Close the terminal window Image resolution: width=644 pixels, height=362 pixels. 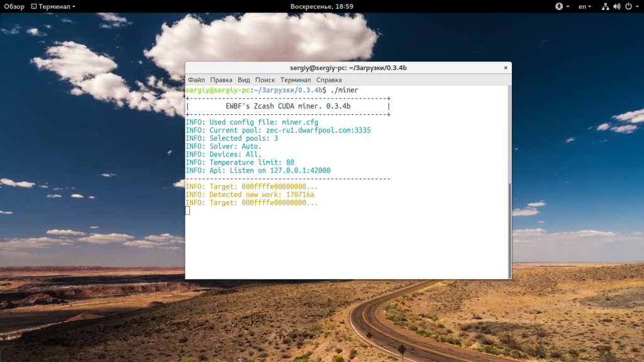506,68
